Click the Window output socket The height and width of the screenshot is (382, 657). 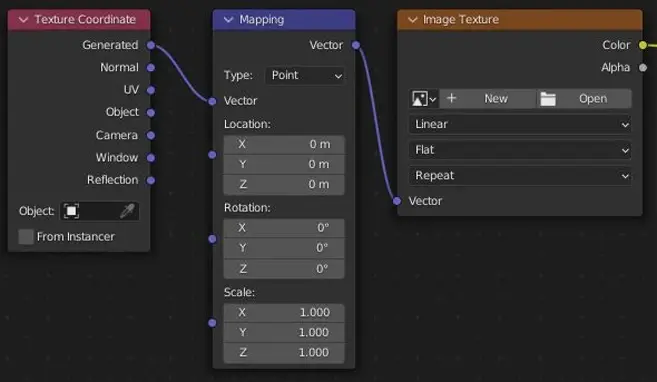click(x=151, y=158)
